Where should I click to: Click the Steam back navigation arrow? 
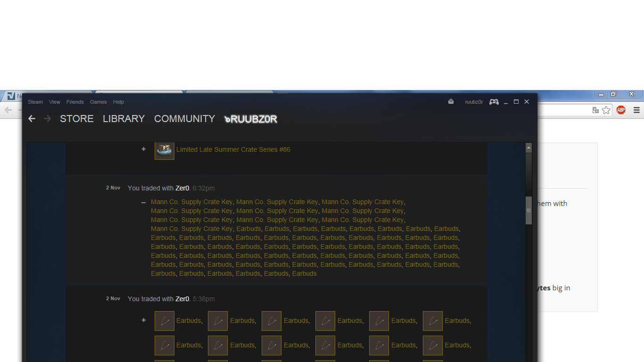point(32,119)
